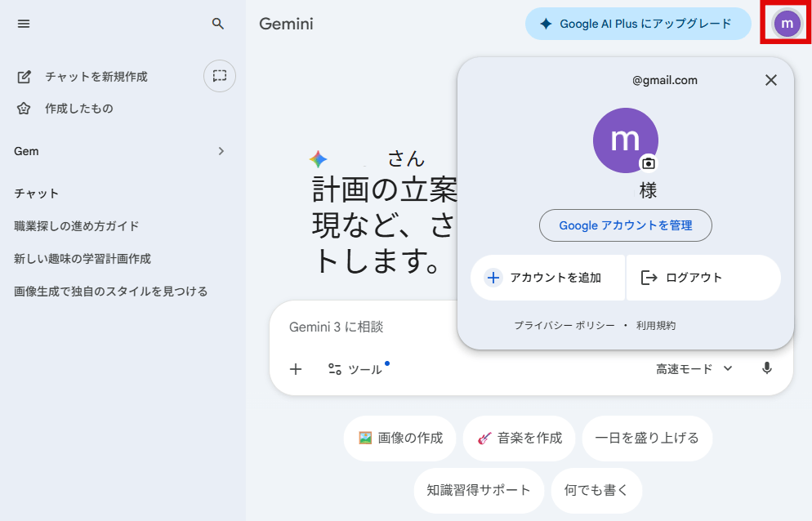The height and width of the screenshot is (521, 812).
Task: Click Google アカウントを管理 button
Action: tap(626, 225)
